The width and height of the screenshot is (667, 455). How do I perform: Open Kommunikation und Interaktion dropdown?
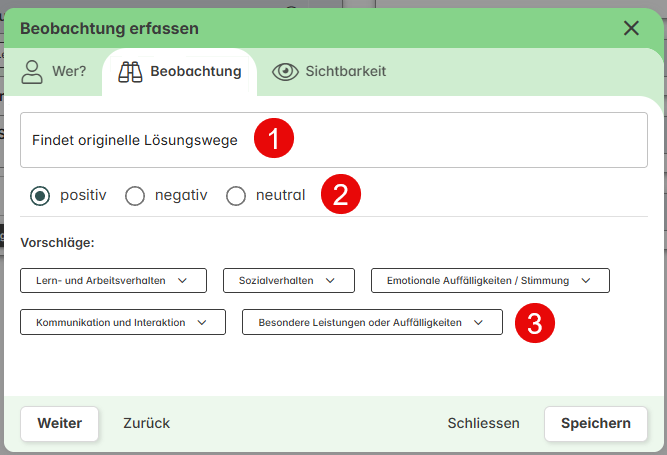coord(123,322)
